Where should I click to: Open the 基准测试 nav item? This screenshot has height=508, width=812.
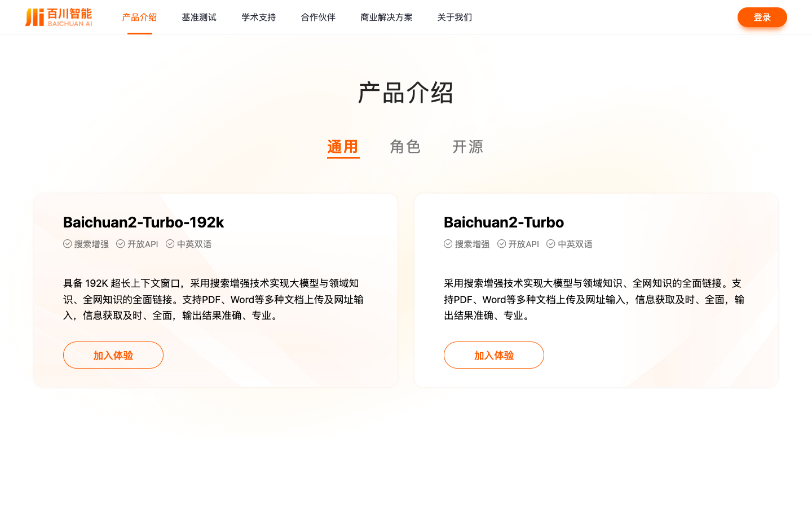(x=199, y=17)
